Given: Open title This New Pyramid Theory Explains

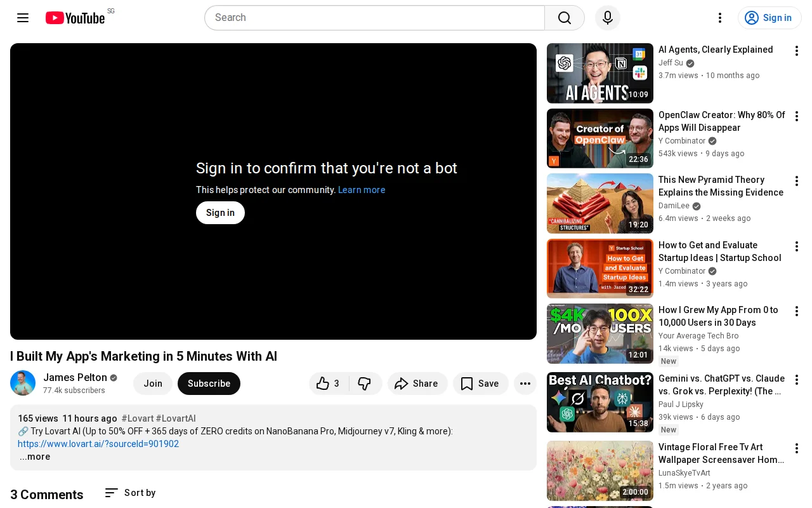Looking at the screenshot, I should coord(721,186).
